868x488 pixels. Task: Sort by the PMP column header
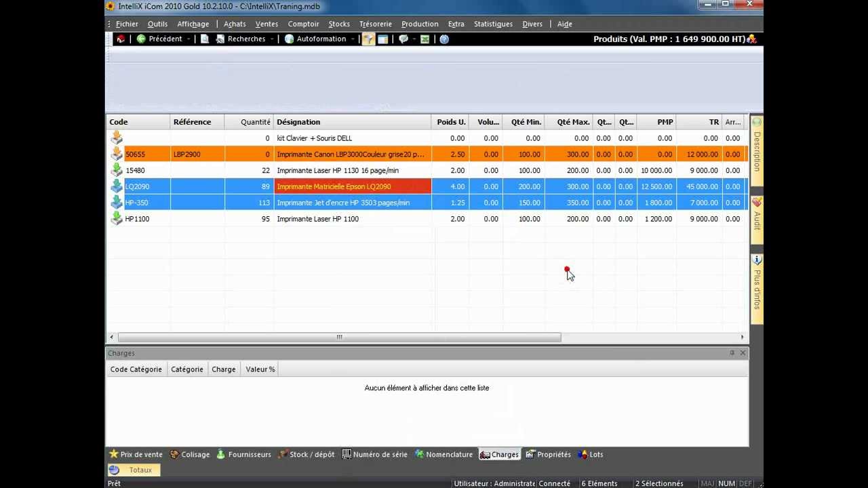pyautogui.click(x=656, y=122)
